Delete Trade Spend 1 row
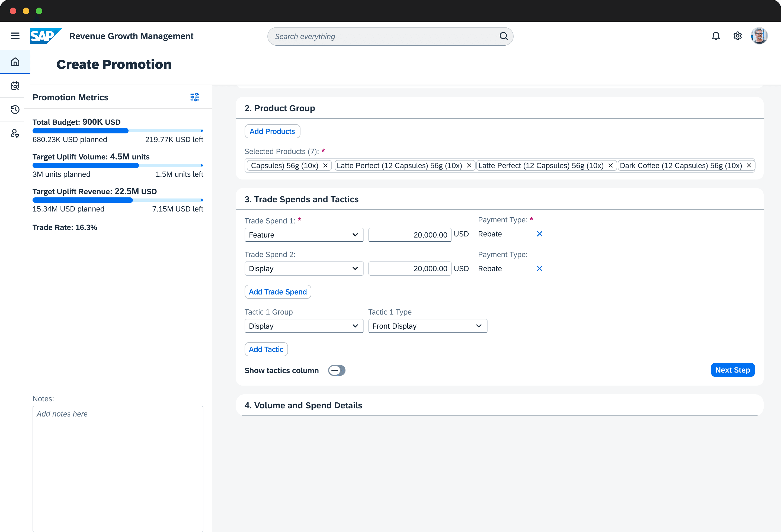Screen dimensions: 781x532 click(539, 234)
